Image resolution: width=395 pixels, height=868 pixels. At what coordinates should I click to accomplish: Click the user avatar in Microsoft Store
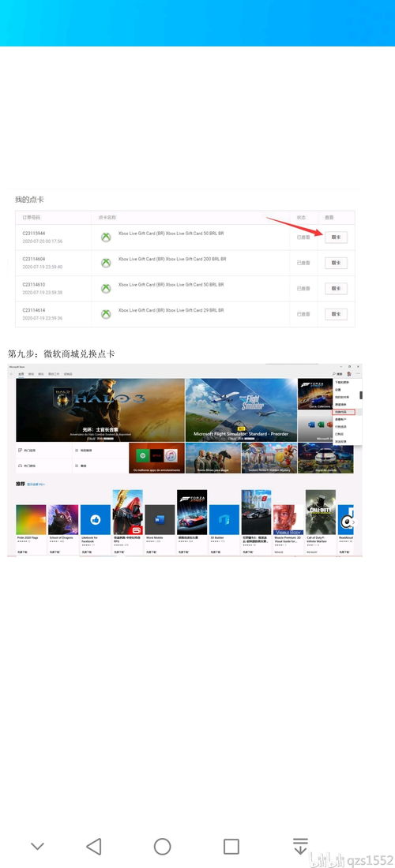[x=349, y=374]
